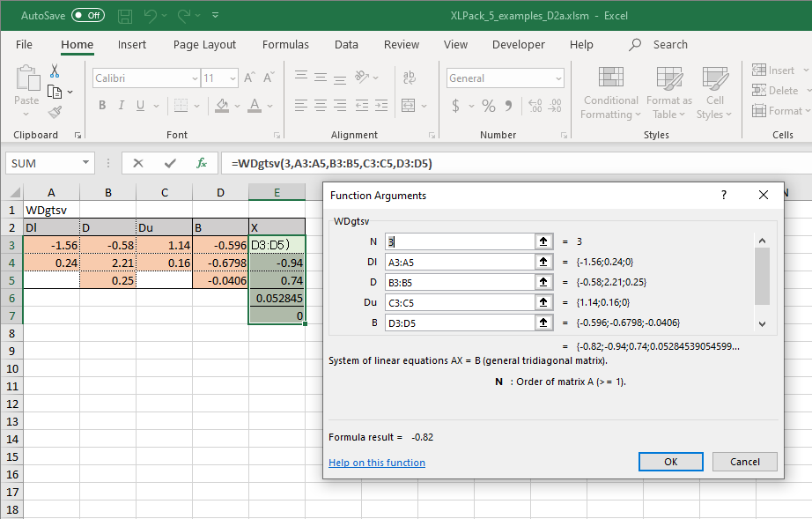
Task: Collapse dialog for the DI range selector
Action: [543, 262]
